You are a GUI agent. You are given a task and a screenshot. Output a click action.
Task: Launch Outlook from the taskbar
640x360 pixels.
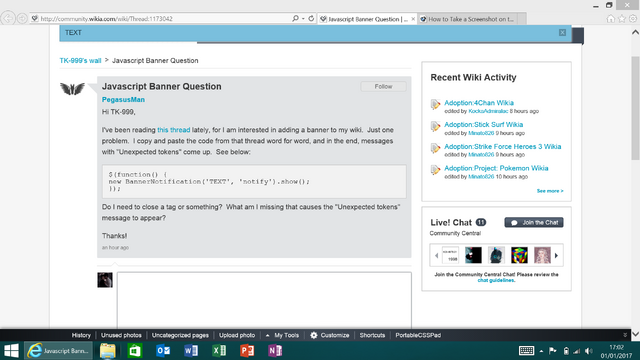163,351
